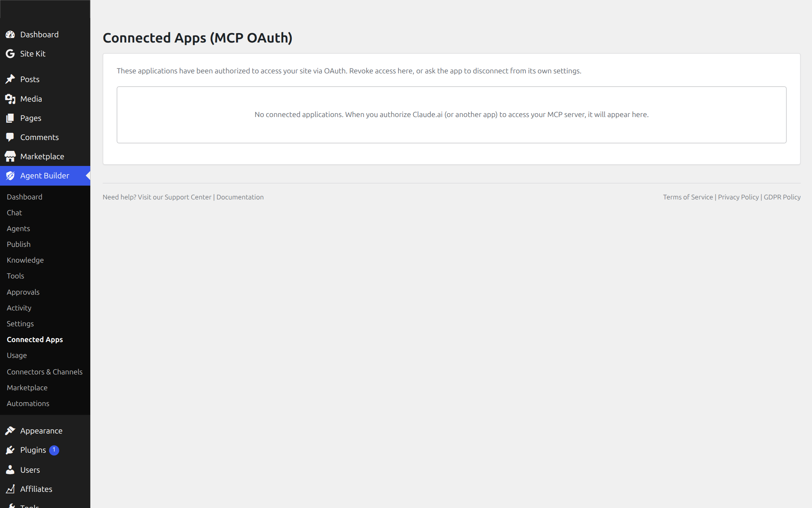
Task: Visit the Support Center link
Action: pyautogui.click(x=188, y=197)
